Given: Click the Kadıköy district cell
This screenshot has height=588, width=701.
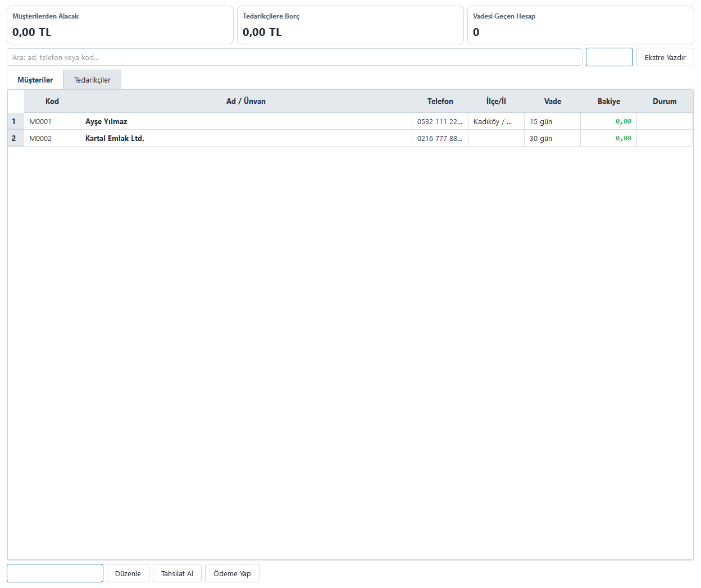Looking at the screenshot, I should (x=497, y=121).
